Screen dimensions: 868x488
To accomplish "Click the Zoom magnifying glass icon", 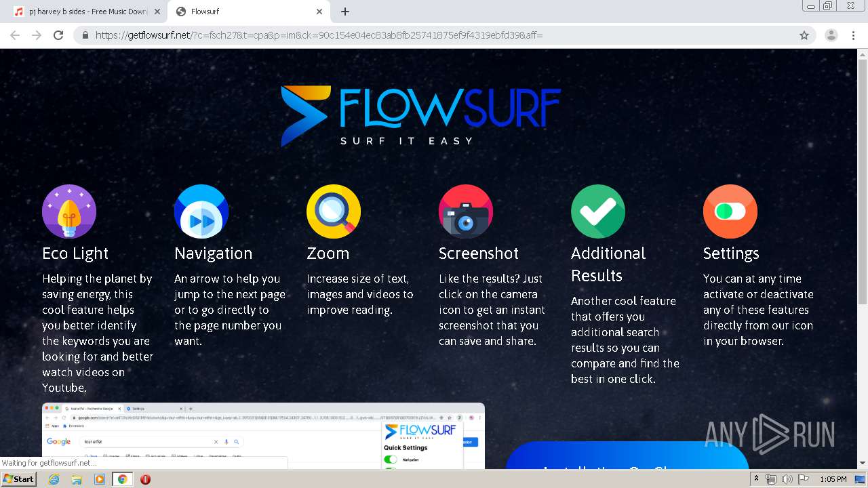I will point(334,211).
